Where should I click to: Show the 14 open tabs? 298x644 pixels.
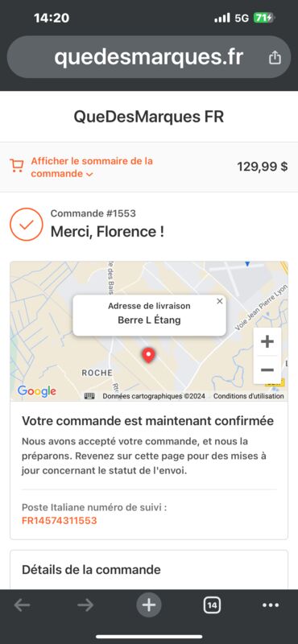pos(212,605)
